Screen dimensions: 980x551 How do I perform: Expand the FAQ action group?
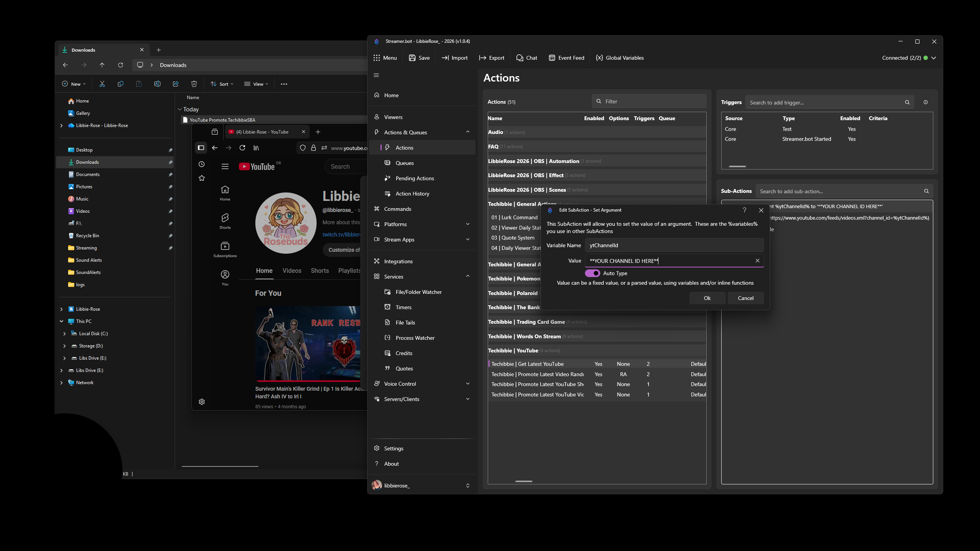597,147
